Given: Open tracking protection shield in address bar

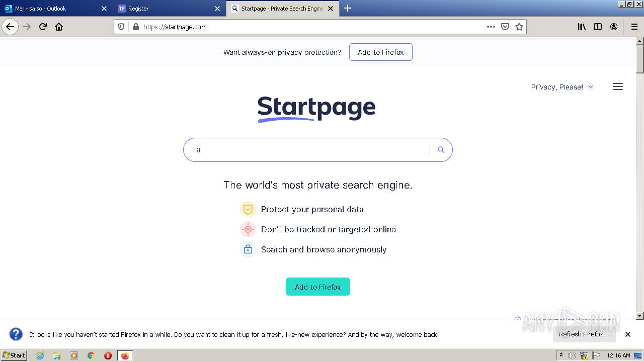Looking at the screenshot, I should (x=121, y=27).
